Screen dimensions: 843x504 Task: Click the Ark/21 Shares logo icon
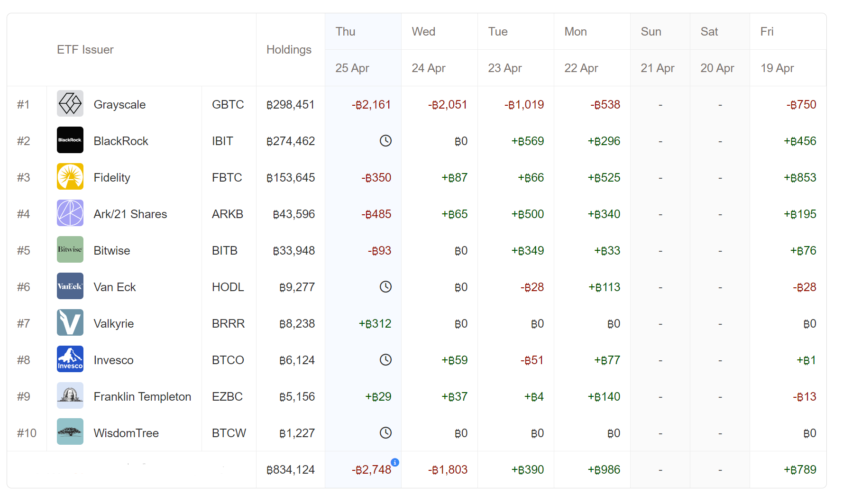click(x=70, y=213)
